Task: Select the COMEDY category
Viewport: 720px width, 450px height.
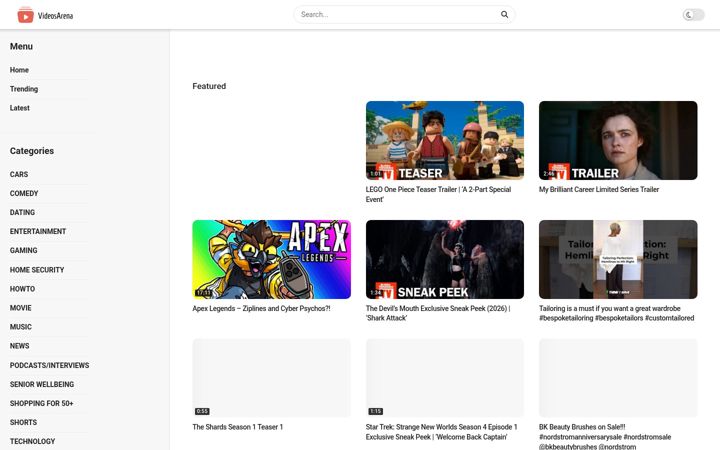Action: [24, 193]
